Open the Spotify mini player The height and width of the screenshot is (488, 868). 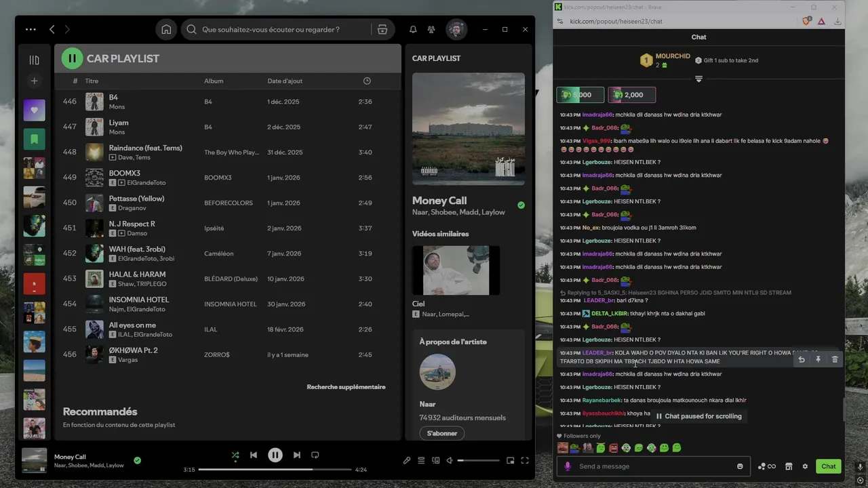click(x=511, y=461)
